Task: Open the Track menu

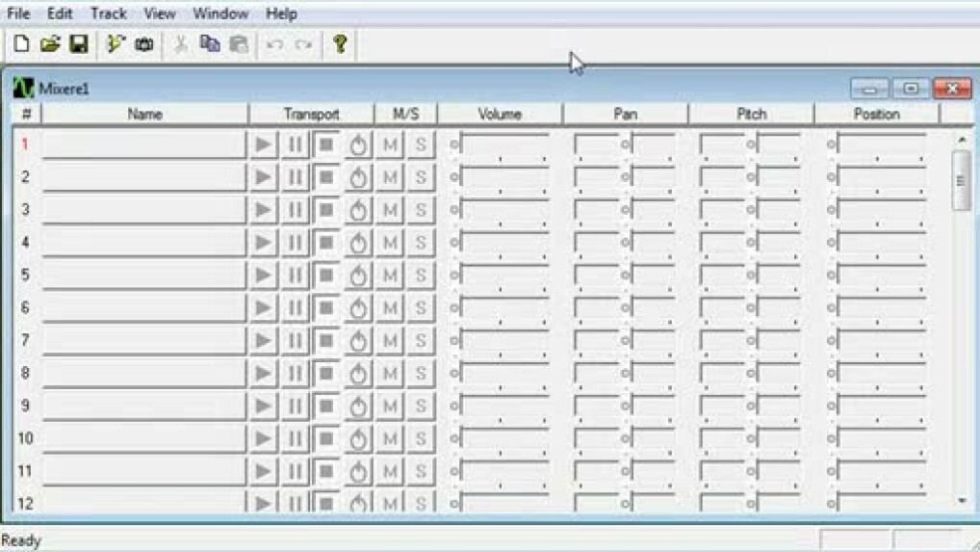Action: click(x=109, y=13)
